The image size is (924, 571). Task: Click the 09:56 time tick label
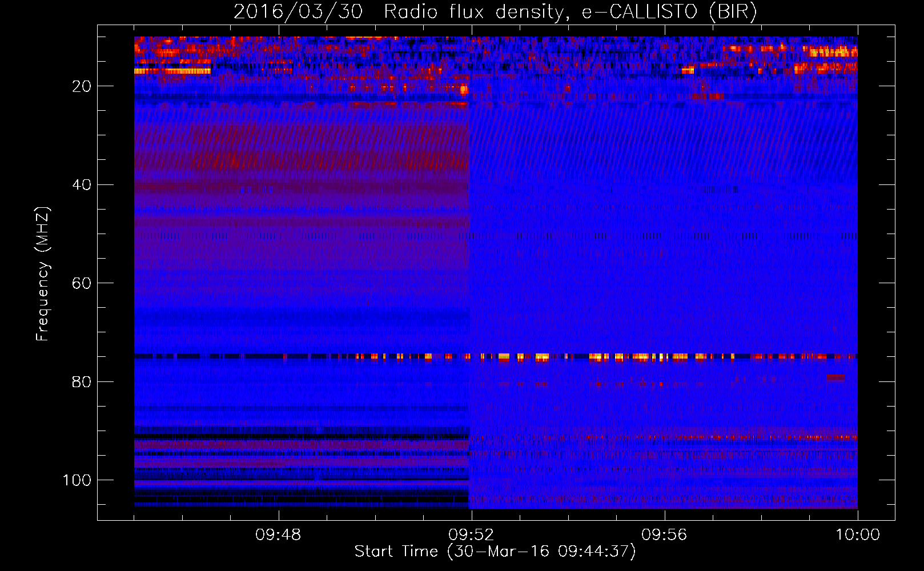coord(664,535)
